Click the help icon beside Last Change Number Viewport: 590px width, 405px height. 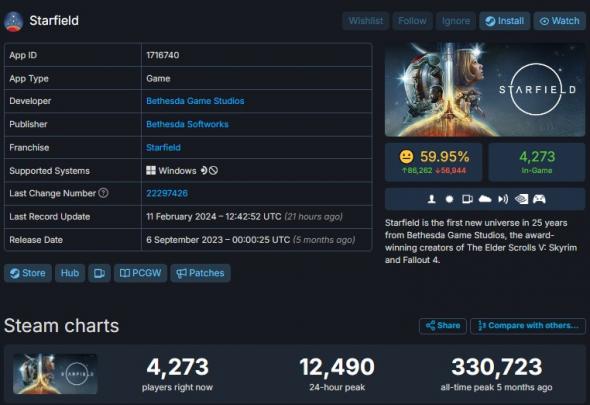103,193
